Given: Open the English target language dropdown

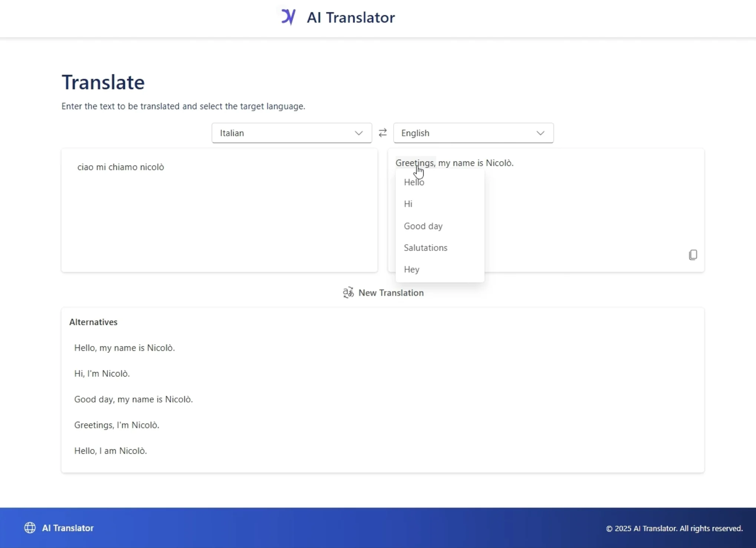Looking at the screenshot, I should click(473, 133).
